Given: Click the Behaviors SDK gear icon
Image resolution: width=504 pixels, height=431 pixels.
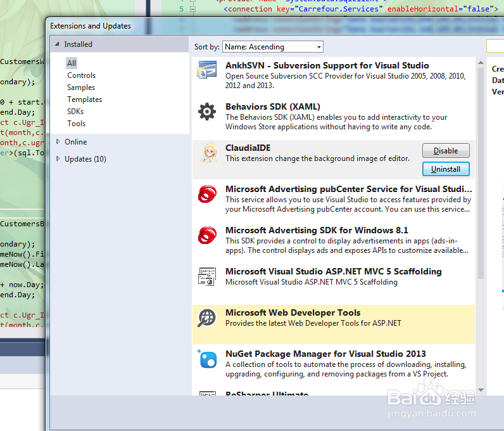Looking at the screenshot, I should tap(206, 112).
